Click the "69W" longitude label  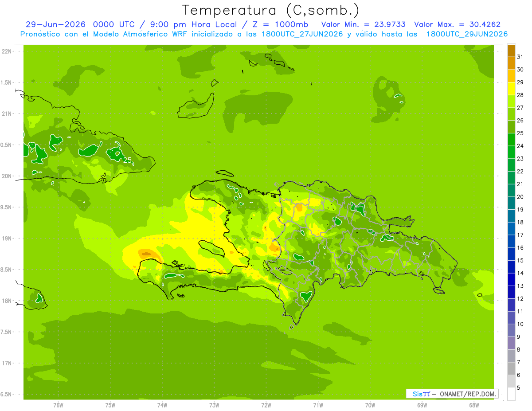[x=422, y=405]
